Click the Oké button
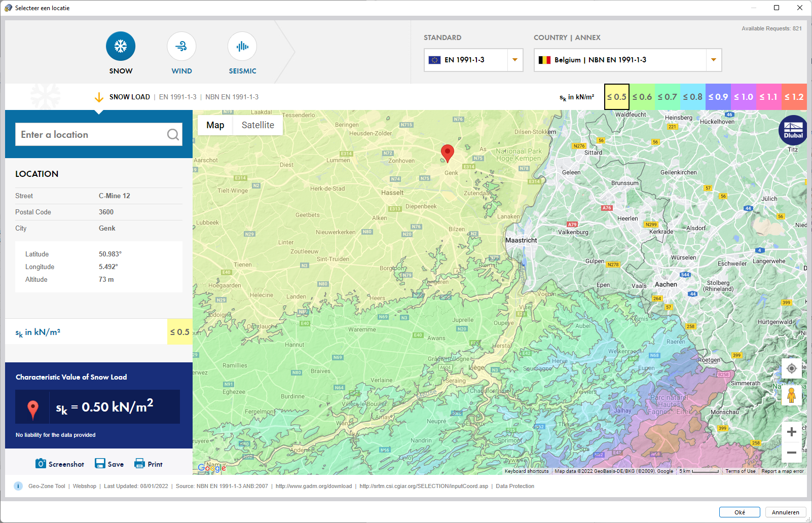The image size is (812, 523). pos(740,512)
